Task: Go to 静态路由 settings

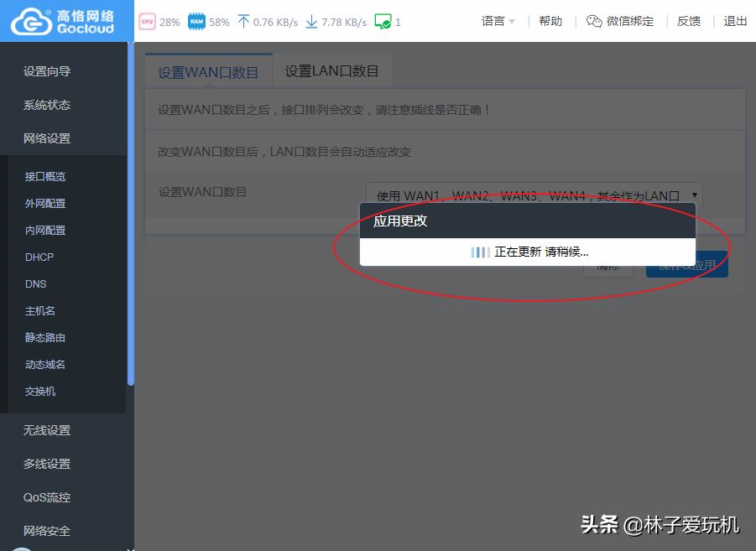Action: coord(45,337)
